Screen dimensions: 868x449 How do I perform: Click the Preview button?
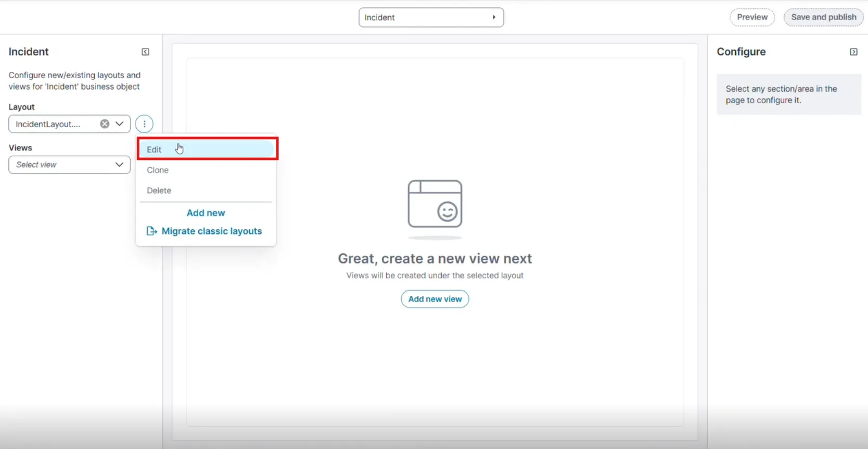tap(752, 17)
